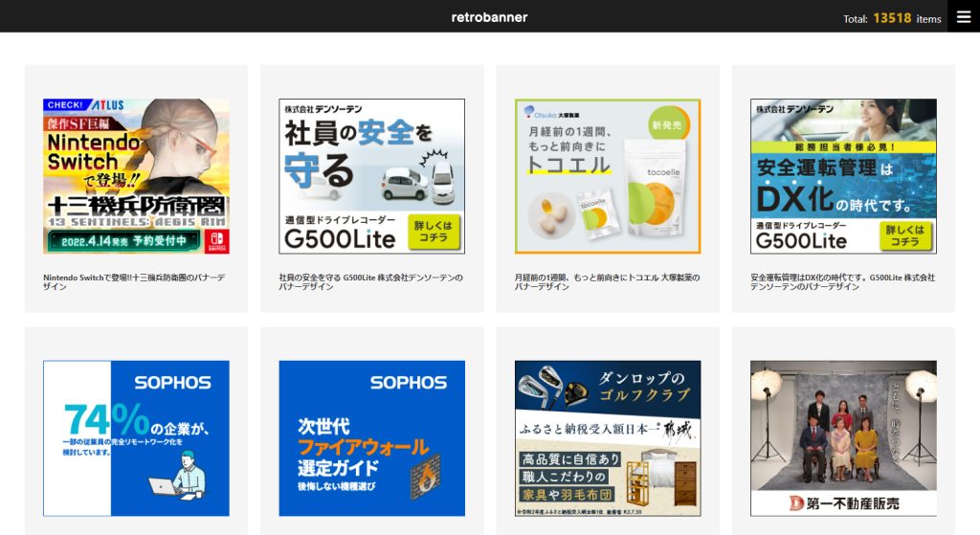Click the 安全運転管理はDX化 caption text
The height and width of the screenshot is (535, 980).
pyautogui.click(x=842, y=281)
